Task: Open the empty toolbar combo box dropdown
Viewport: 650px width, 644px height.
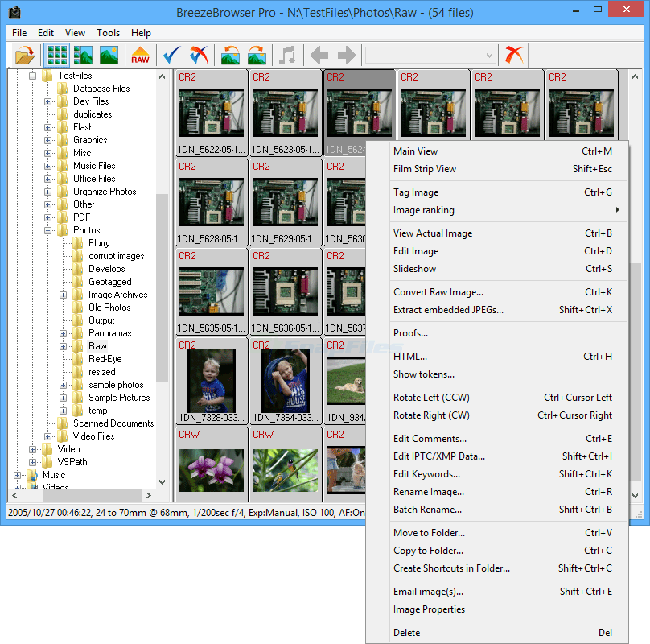Action: point(489,55)
